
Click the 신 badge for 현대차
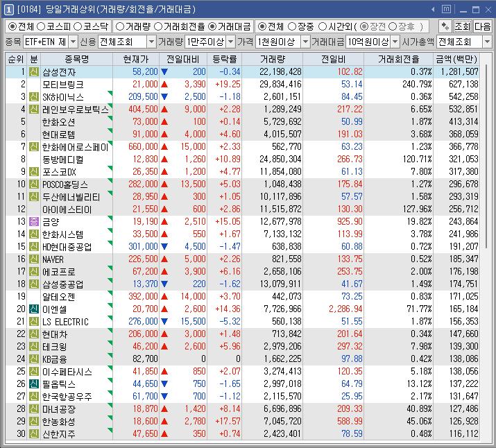(x=34, y=334)
